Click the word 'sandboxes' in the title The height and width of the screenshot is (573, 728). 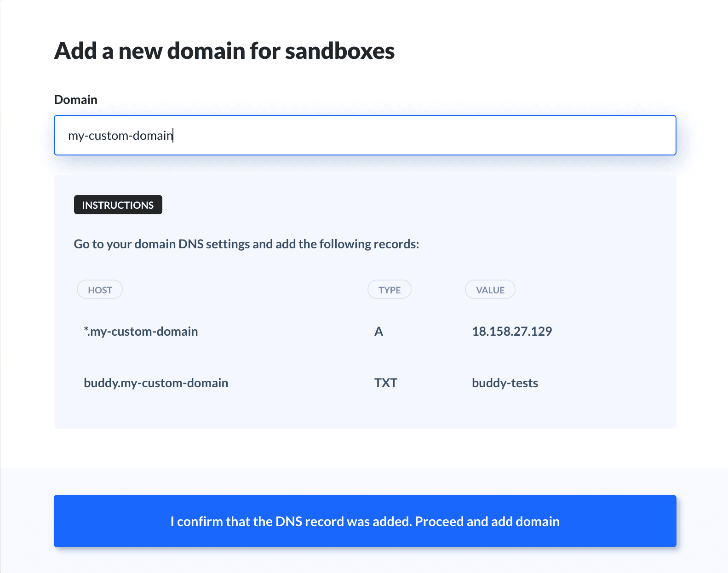pos(340,51)
